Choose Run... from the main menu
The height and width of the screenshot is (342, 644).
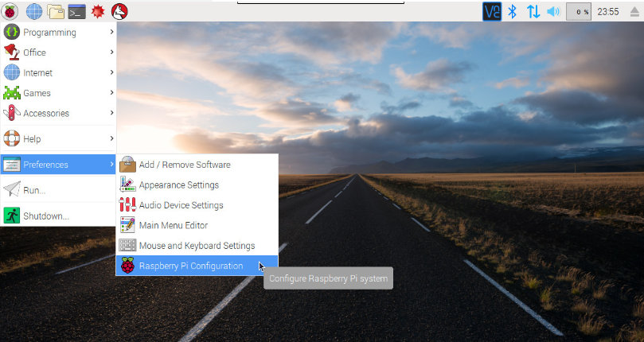tap(58, 190)
